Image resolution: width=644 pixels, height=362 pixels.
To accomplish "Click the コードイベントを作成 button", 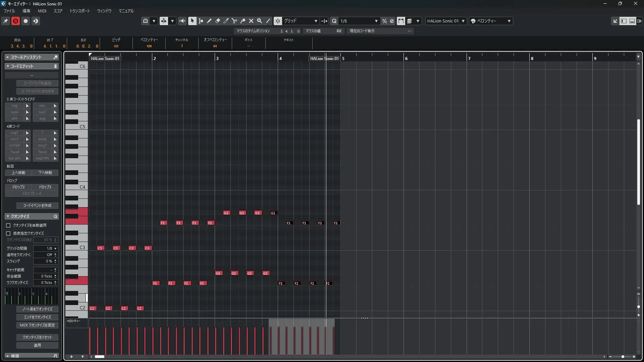I will click(x=37, y=205).
